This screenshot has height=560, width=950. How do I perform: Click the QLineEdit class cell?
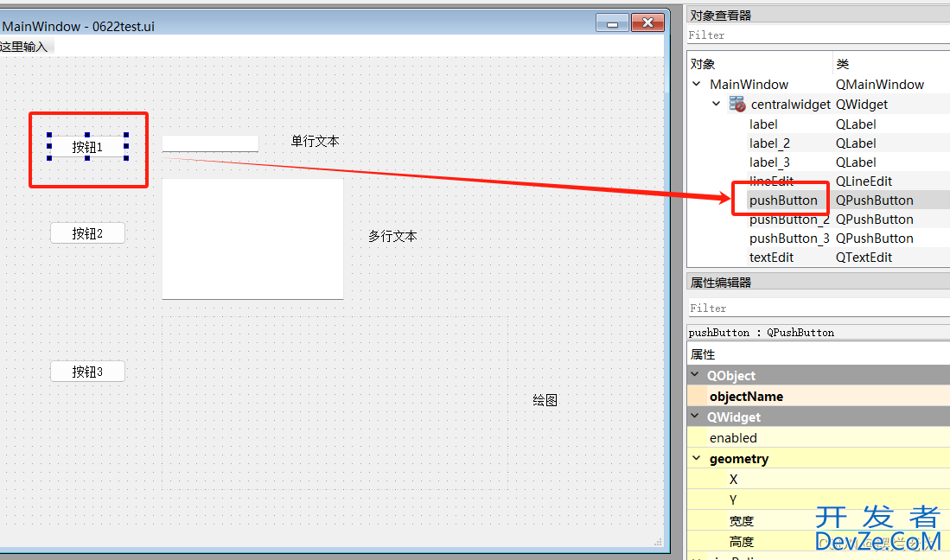[x=864, y=181]
